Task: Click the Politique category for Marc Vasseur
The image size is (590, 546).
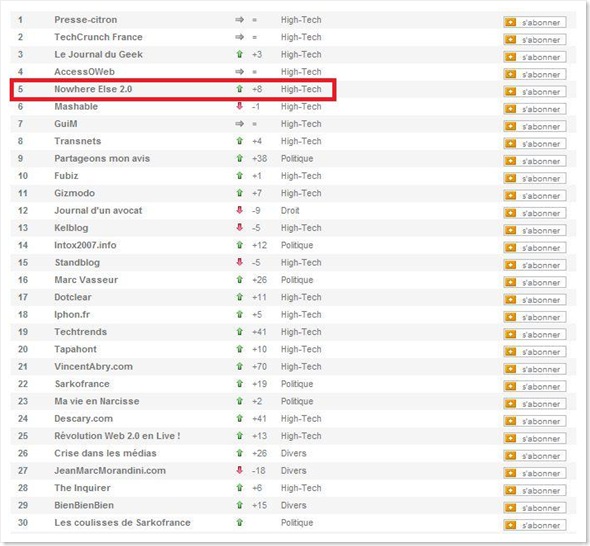Action: click(x=297, y=280)
